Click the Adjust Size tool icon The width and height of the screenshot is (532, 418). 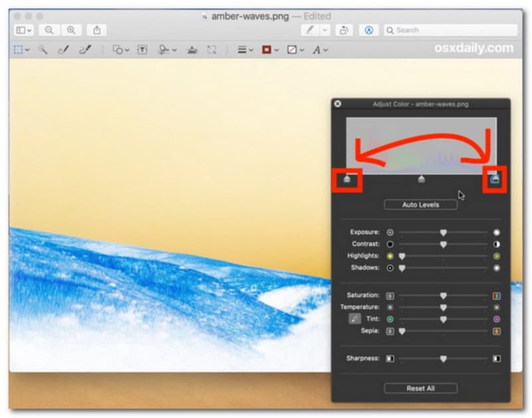click(211, 50)
